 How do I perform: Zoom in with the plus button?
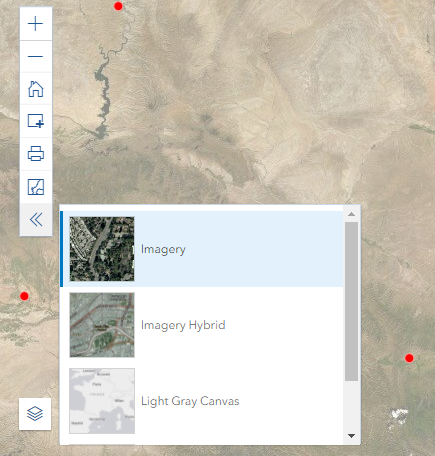pyautogui.click(x=36, y=24)
